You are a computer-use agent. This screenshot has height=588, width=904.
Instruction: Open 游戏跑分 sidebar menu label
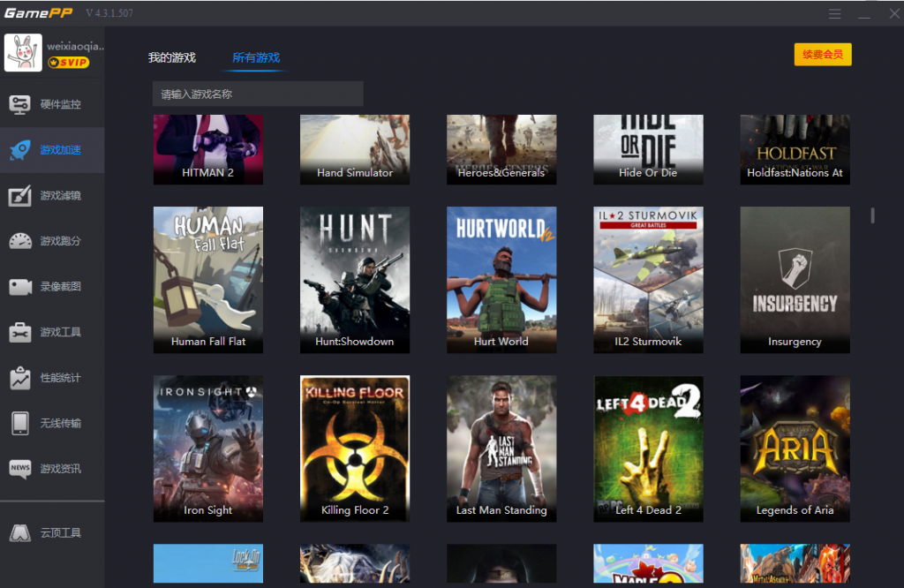tap(61, 241)
